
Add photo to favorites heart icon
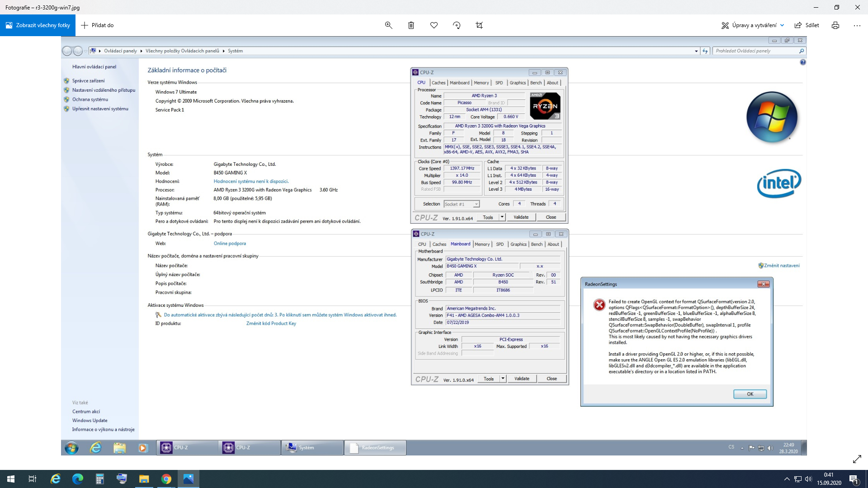point(434,25)
